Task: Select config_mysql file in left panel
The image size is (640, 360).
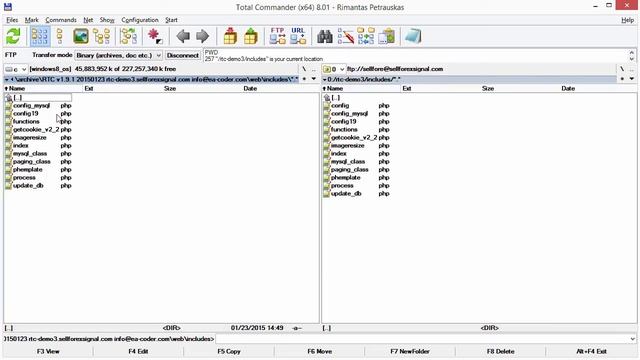Action: [38, 105]
